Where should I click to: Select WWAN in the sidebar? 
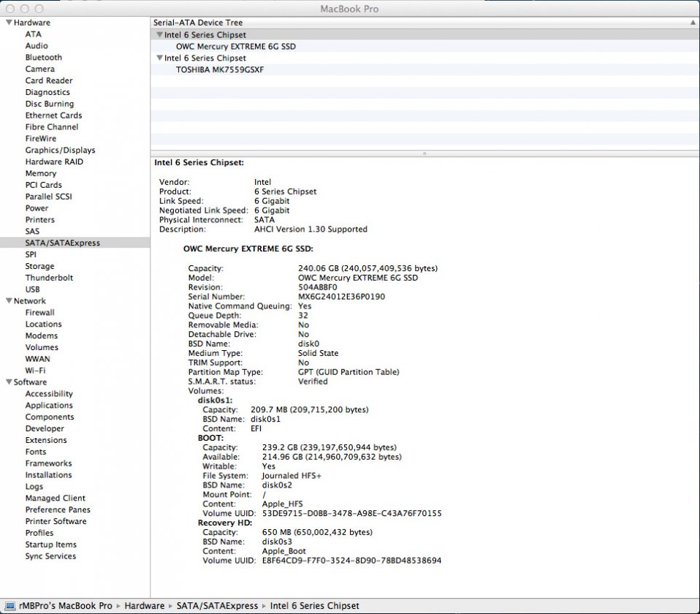[38, 360]
